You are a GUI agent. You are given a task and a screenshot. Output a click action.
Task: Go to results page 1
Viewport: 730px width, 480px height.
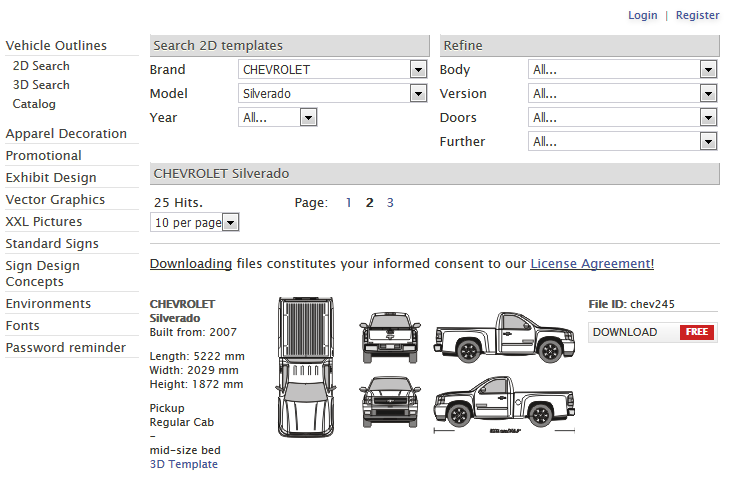(x=348, y=203)
